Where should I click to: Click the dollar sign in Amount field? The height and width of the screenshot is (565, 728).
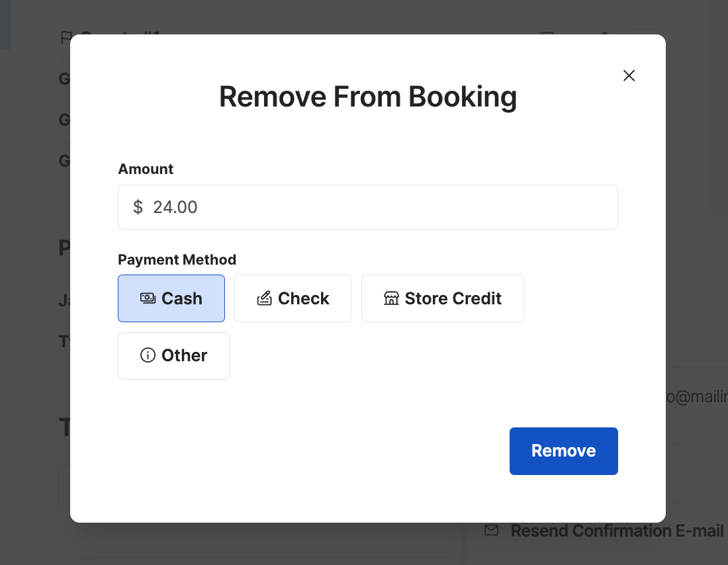coord(138,207)
